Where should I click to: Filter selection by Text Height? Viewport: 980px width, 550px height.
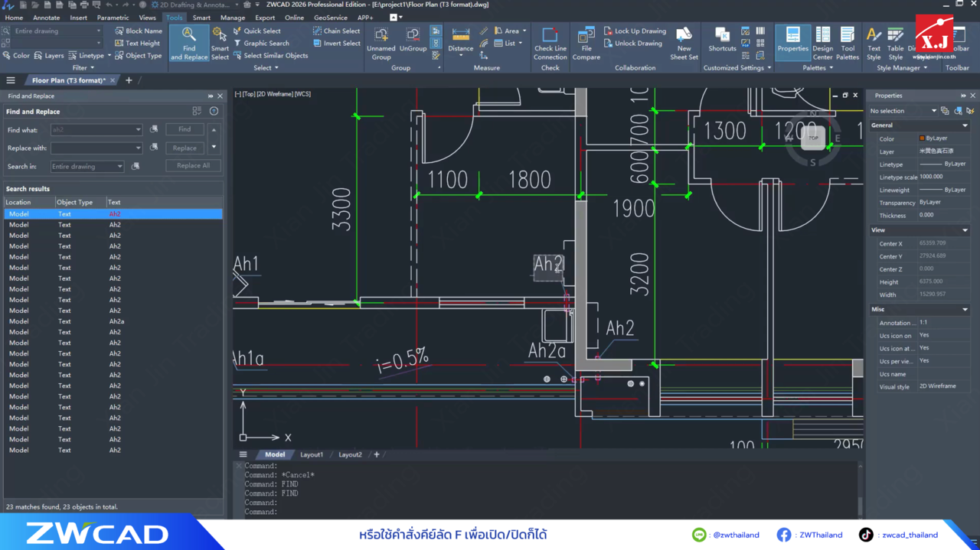point(137,44)
